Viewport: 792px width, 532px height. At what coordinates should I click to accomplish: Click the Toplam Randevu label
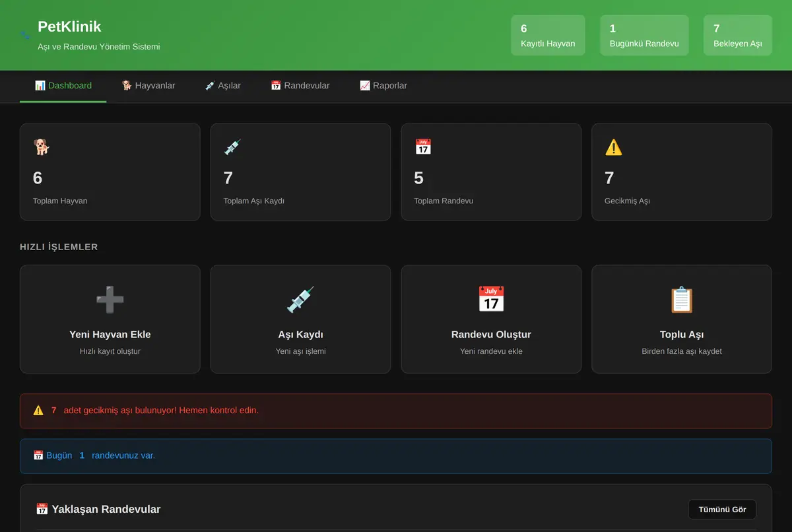click(x=444, y=201)
